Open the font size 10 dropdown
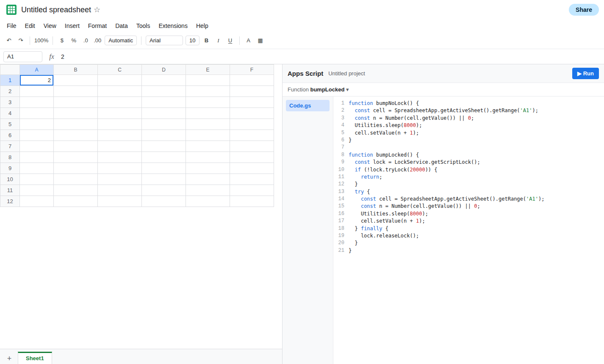The width and height of the screenshot is (604, 364). pos(192,41)
